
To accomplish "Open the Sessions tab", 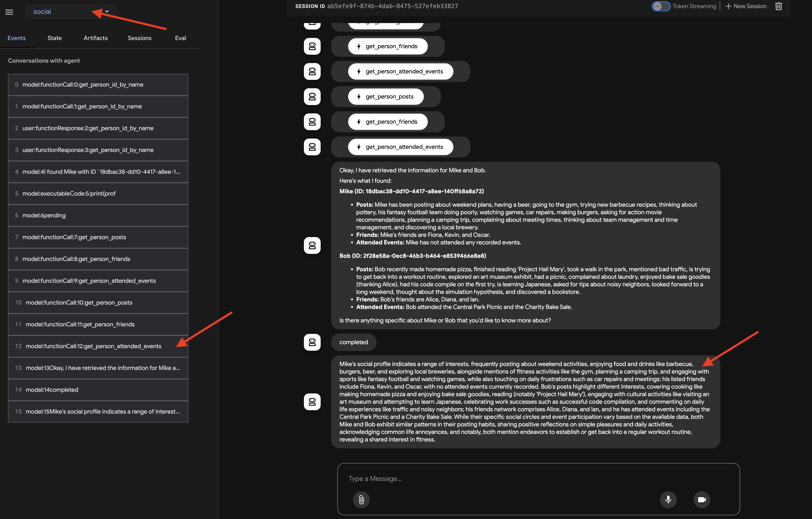I will click(140, 38).
